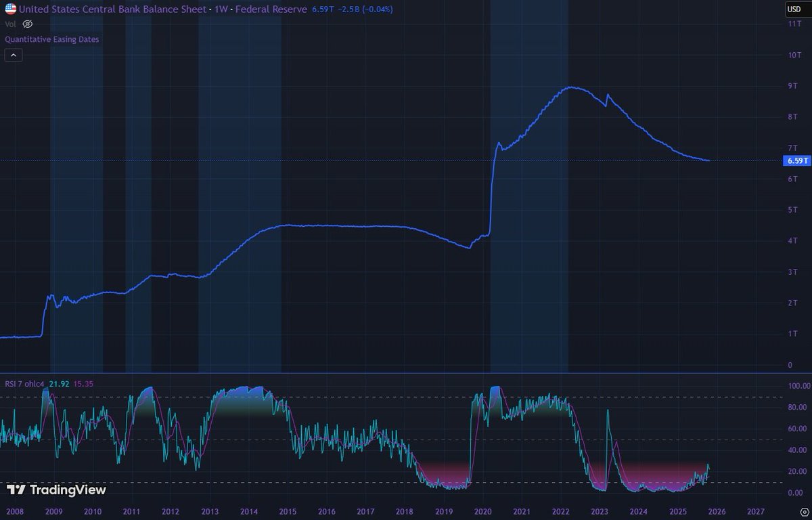Click the 6.59T current price tag
This screenshot has height=520, width=812.
click(x=796, y=160)
